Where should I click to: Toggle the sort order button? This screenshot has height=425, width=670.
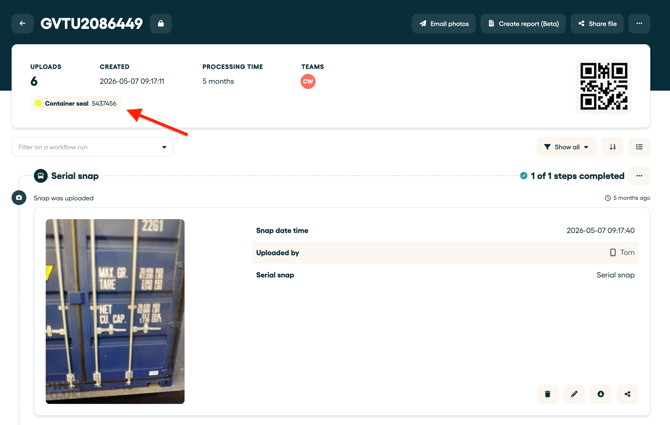[x=613, y=147]
